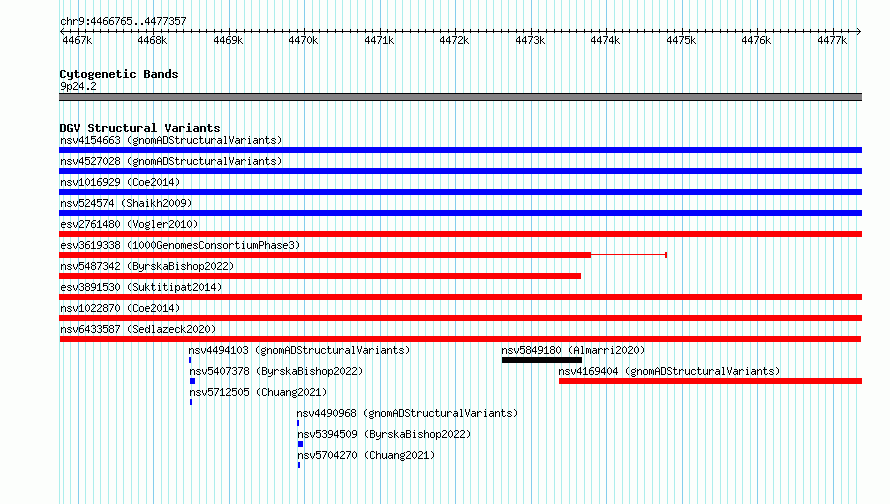Open the esv3891530 (Suktitipat2014) label
This screenshot has height=504, width=890.
141,287
